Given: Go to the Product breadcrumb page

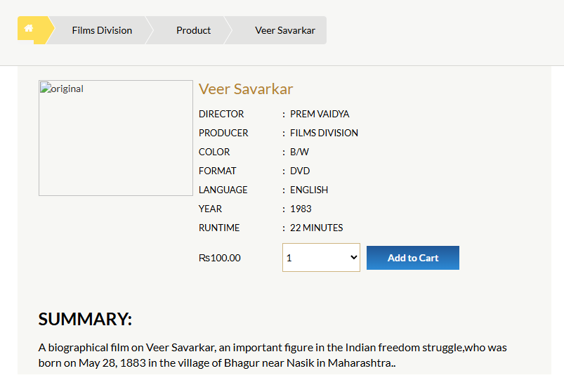Looking at the screenshot, I should point(193,30).
